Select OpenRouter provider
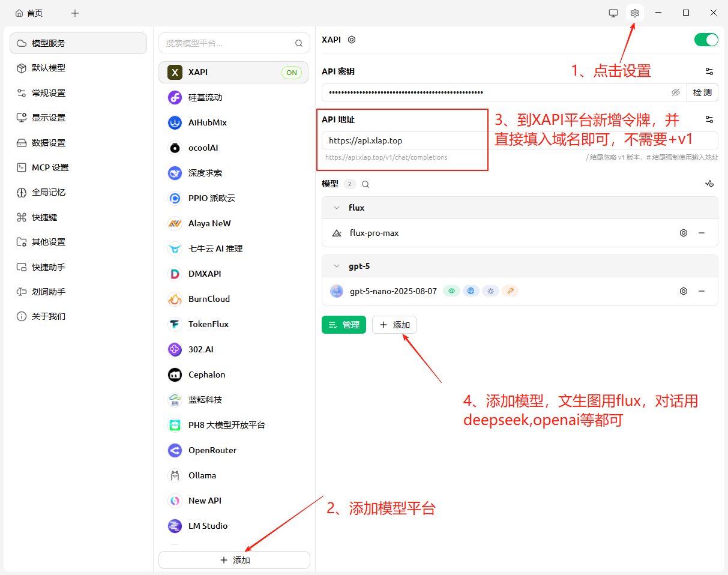Image resolution: width=728 pixels, height=575 pixels. (x=233, y=450)
